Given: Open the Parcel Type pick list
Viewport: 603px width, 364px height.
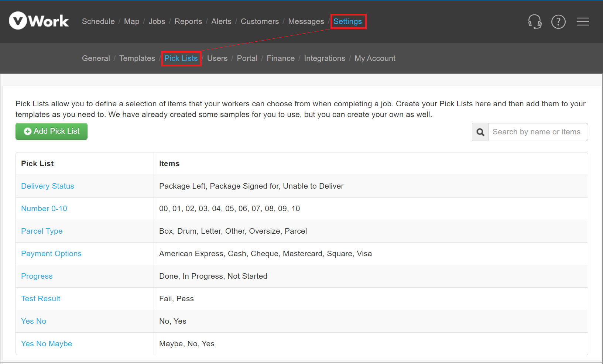Looking at the screenshot, I should (42, 231).
